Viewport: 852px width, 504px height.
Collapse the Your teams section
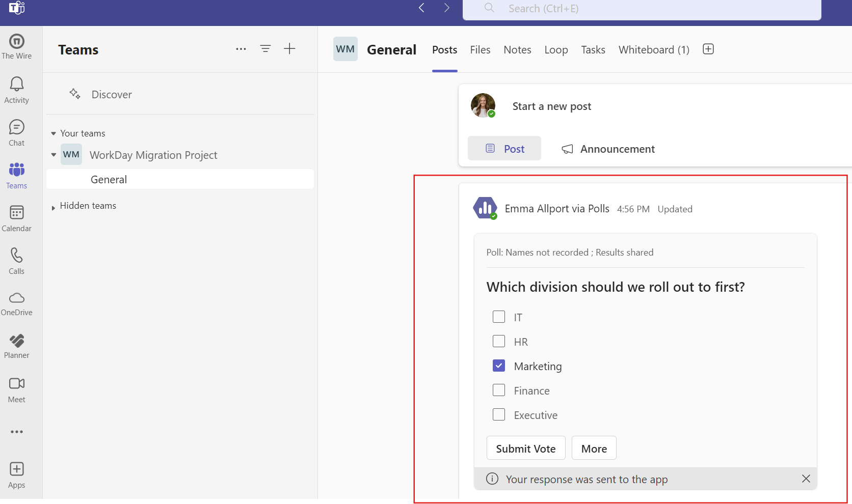(54, 133)
